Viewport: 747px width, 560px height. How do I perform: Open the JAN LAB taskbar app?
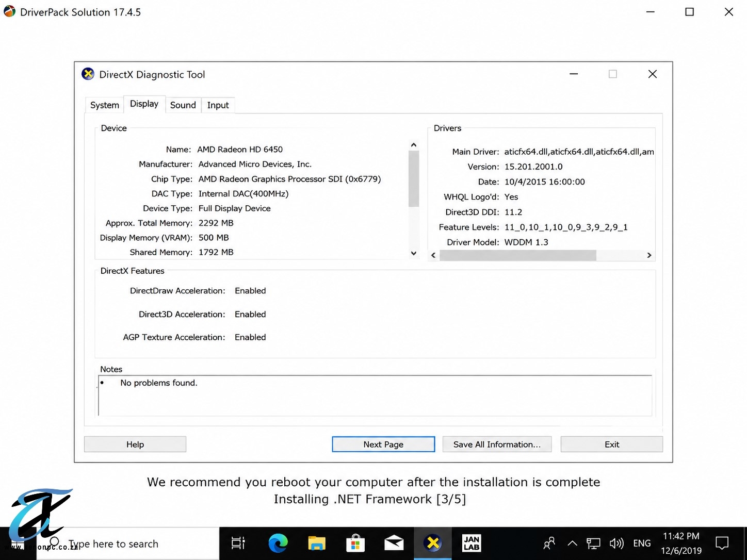472,543
